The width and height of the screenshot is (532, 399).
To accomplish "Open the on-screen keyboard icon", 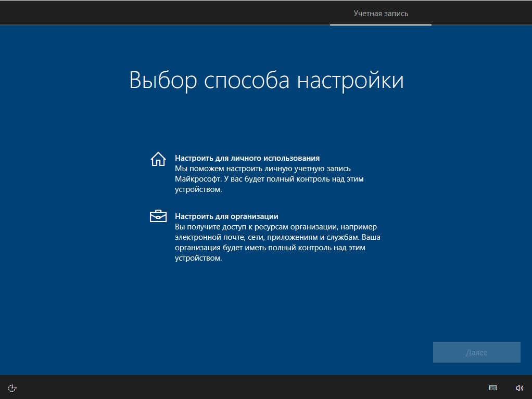I will coord(493,388).
